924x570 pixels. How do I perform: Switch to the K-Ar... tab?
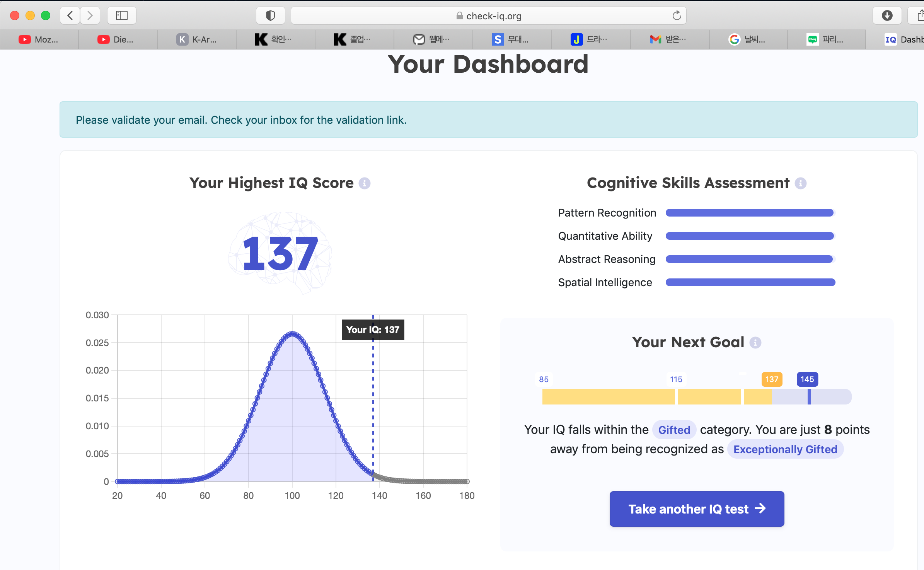197,39
